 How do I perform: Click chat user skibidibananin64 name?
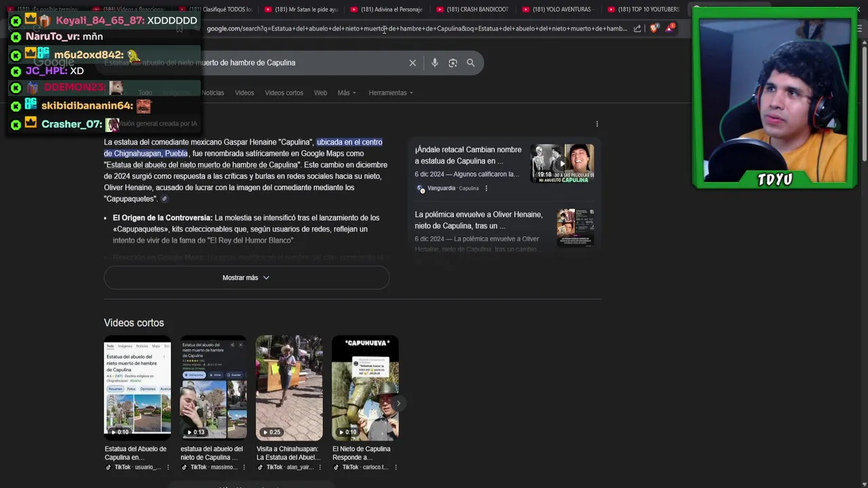(x=87, y=106)
